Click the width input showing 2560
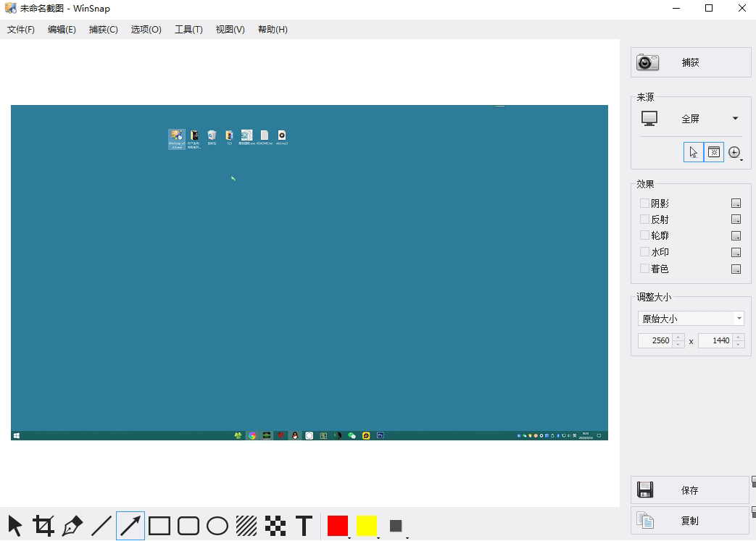 tap(658, 340)
